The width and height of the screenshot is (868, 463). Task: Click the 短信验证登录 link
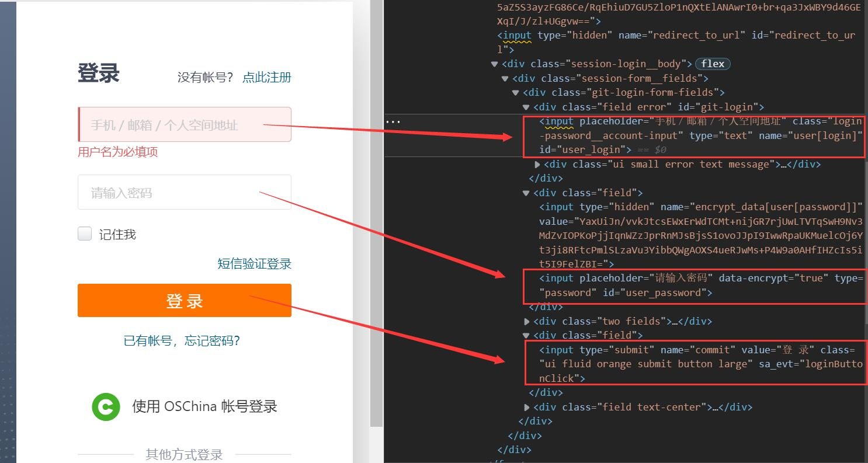[x=254, y=264]
